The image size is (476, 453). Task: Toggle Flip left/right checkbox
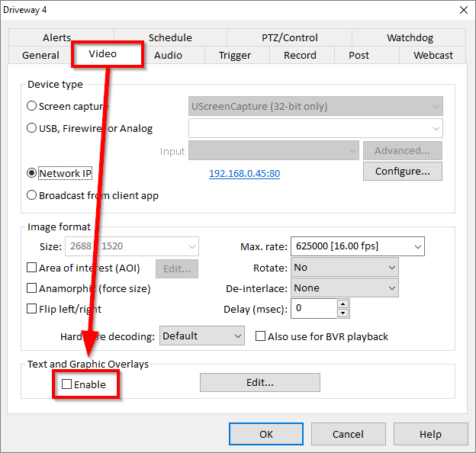32,309
